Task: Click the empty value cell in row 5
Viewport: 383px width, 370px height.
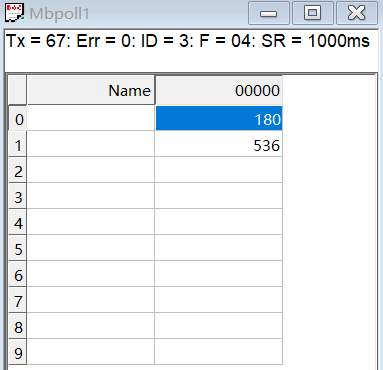Action: pos(219,248)
